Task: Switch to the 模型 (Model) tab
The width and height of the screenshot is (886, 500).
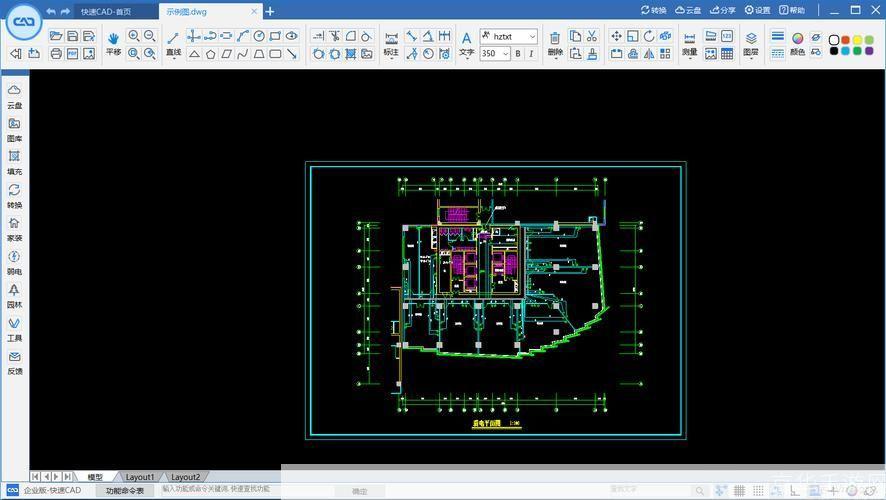Action: tap(95, 477)
